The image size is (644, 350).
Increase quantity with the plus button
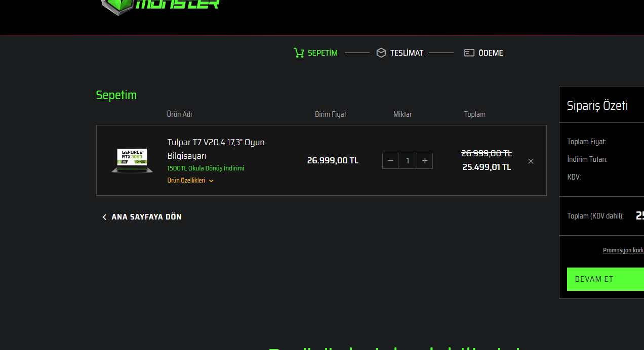click(425, 161)
